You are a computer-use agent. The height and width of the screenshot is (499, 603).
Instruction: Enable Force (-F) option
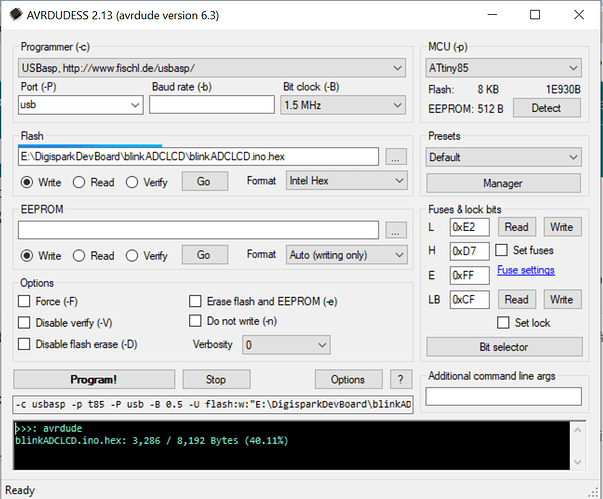pyautogui.click(x=24, y=301)
